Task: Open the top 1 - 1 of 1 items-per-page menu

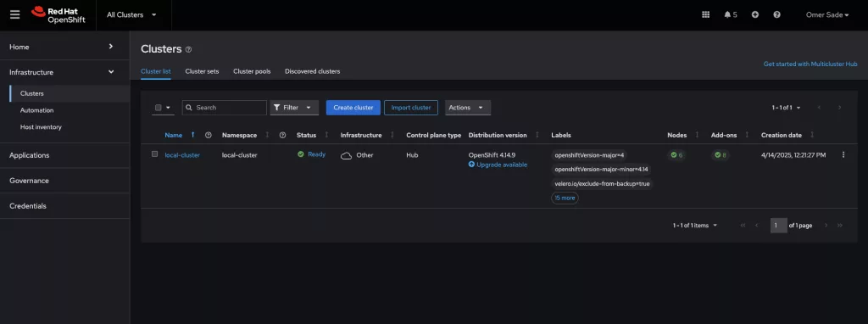Action: [786, 108]
